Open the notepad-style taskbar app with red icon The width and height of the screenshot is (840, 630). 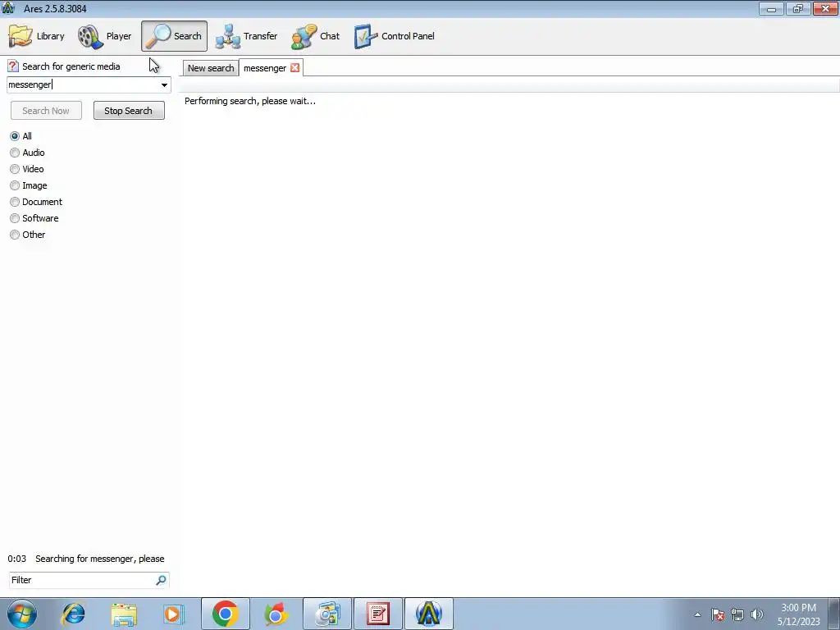[378, 614]
